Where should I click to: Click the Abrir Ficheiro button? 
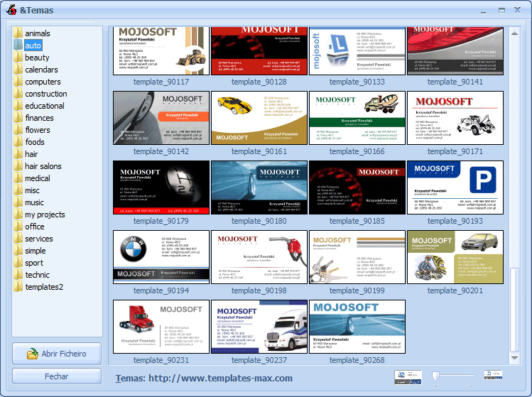(x=57, y=354)
